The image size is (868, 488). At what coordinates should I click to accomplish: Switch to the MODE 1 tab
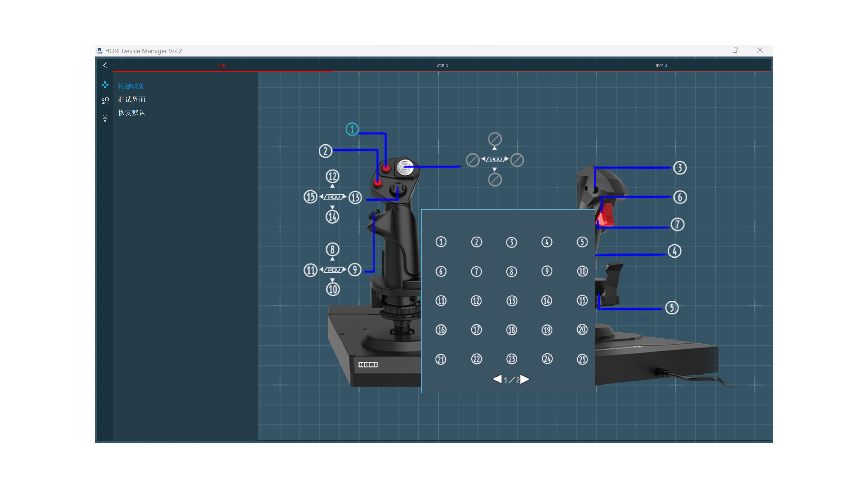pos(223,66)
